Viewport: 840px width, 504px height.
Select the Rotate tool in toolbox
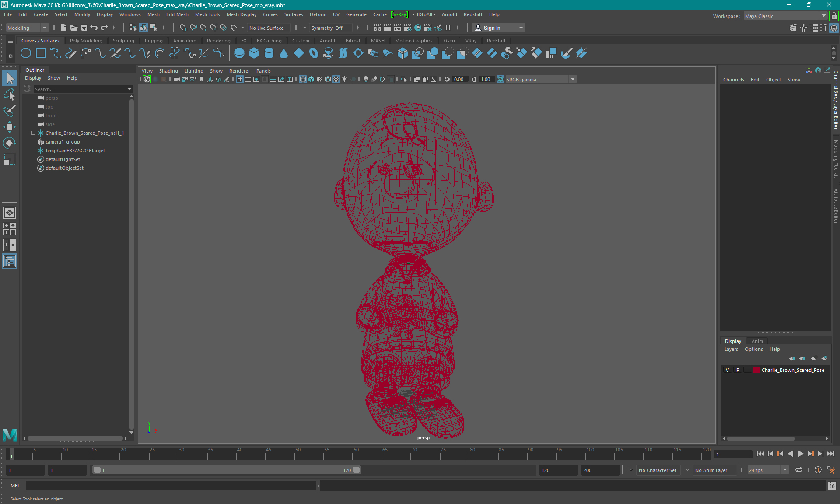[x=9, y=143]
